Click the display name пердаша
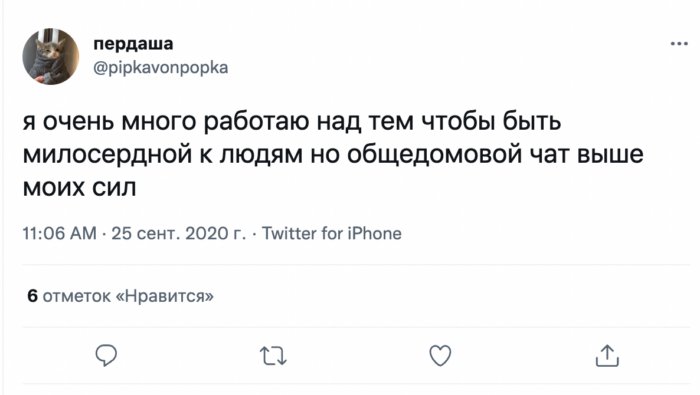This screenshot has width=700, height=395. [133, 44]
